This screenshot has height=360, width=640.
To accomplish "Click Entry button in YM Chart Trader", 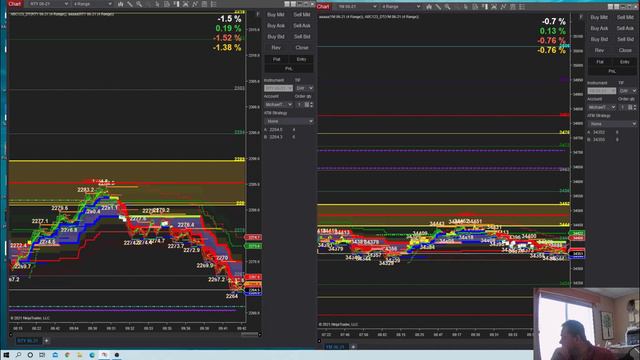I will 624,62.
